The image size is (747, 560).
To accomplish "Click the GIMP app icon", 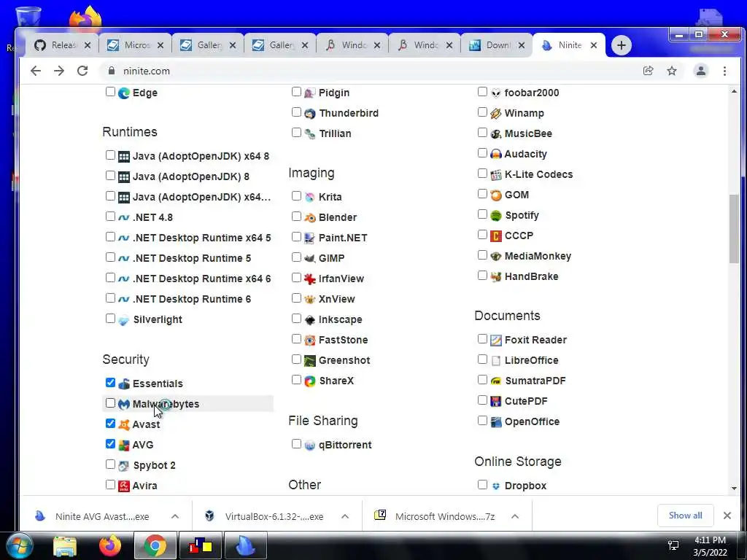I will click(309, 258).
